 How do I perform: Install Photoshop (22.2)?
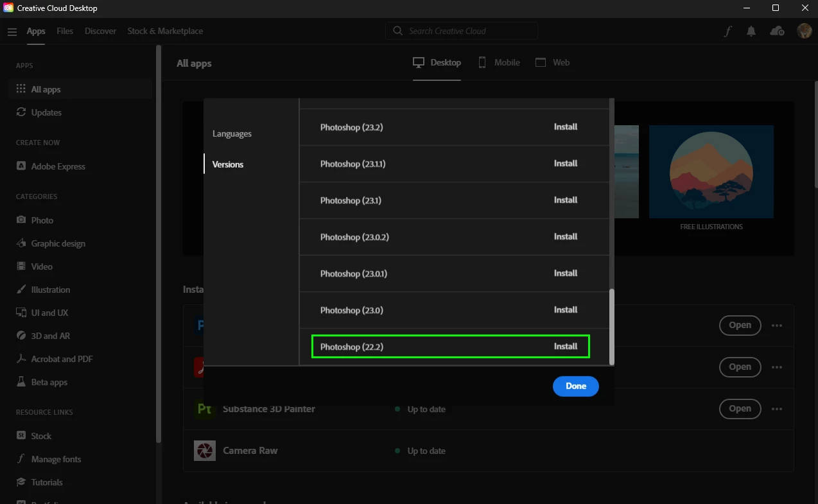click(566, 346)
